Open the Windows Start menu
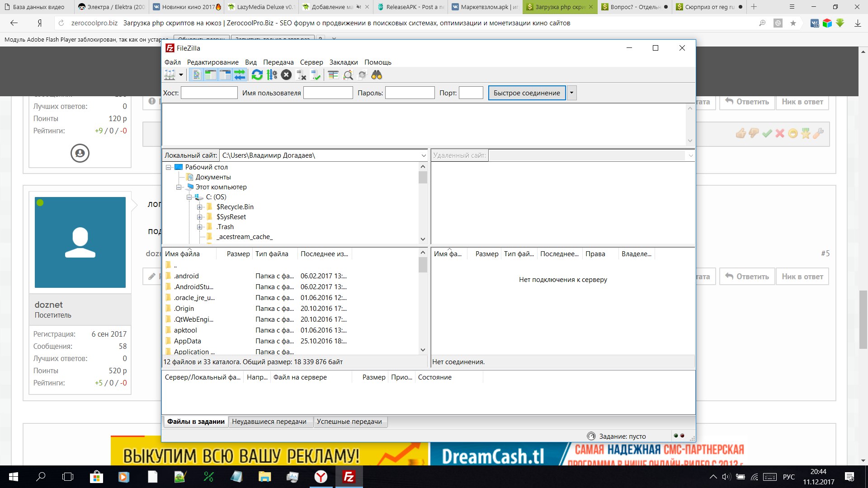Screen dimensions: 868x488 [x=14, y=477]
